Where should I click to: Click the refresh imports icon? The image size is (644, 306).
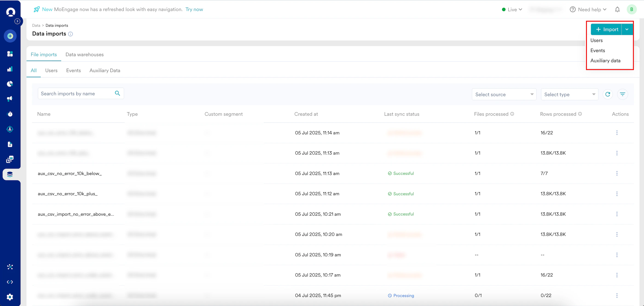(607, 94)
